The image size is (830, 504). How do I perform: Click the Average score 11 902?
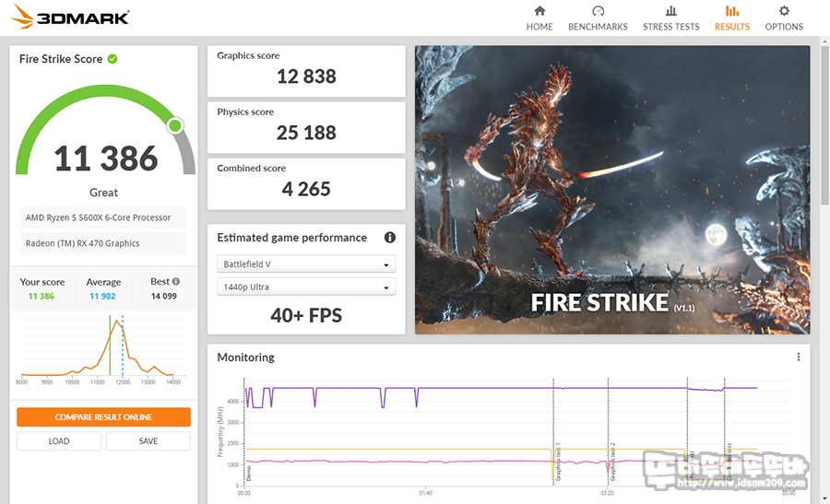(x=102, y=296)
